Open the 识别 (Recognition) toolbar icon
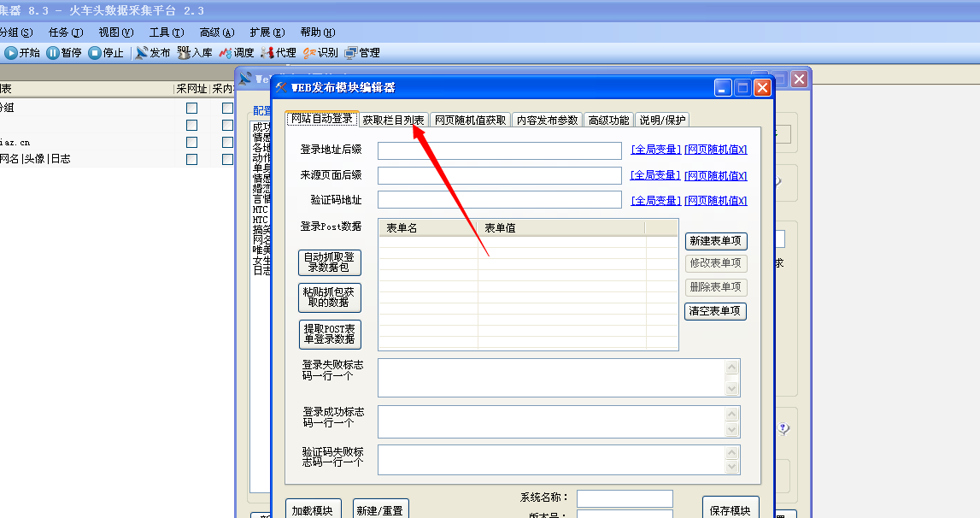 click(x=309, y=53)
